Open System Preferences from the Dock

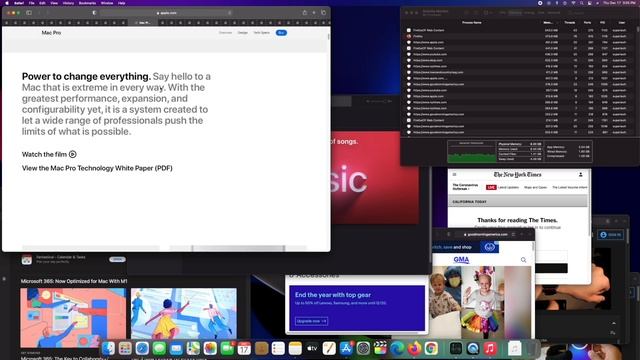click(363, 348)
